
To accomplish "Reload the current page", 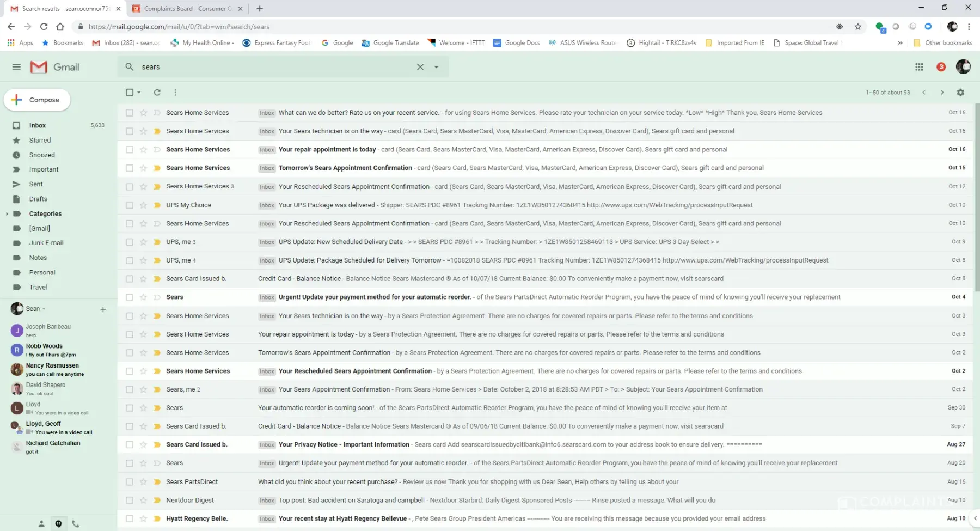I will (44, 26).
